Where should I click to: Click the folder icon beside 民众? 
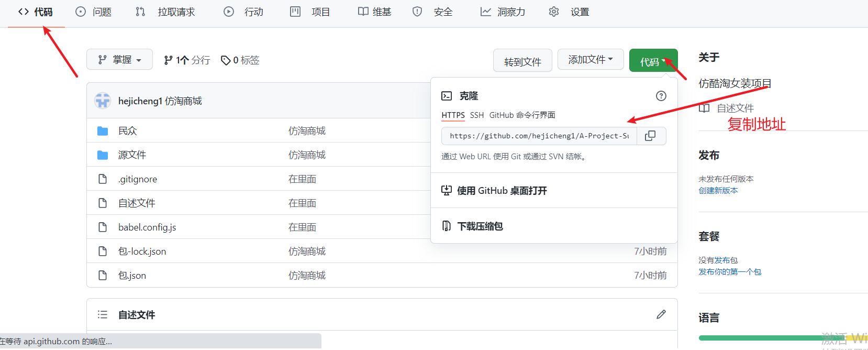pos(103,130)
